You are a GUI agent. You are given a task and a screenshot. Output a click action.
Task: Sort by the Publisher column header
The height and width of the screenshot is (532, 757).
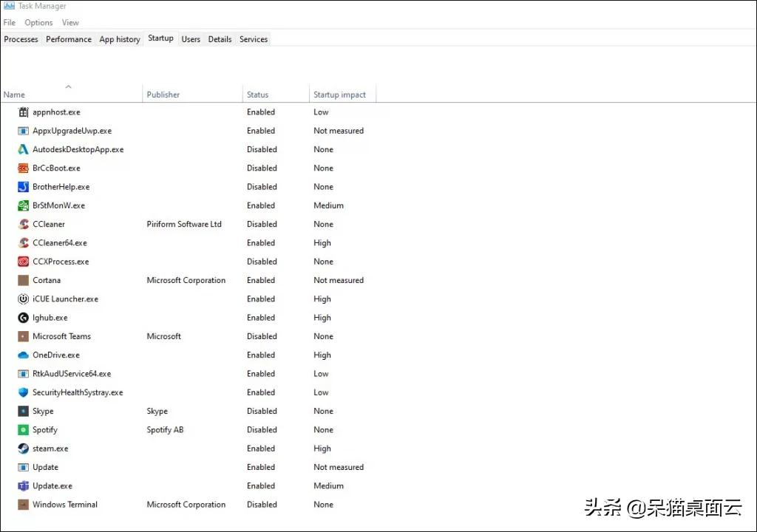(x=163, y=95)
